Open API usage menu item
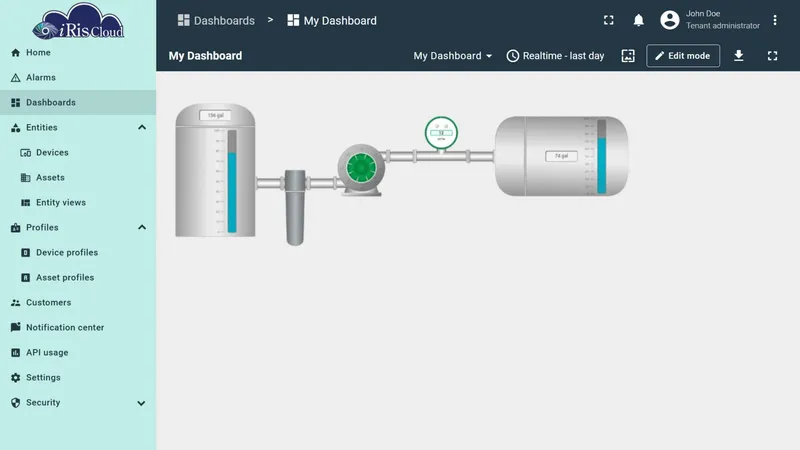Viewport: 800px width, 450px height. tap(78, 353)
